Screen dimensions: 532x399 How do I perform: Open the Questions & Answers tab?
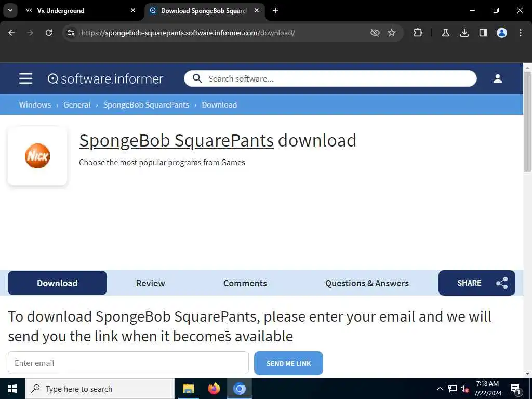(x=367, y=283)
